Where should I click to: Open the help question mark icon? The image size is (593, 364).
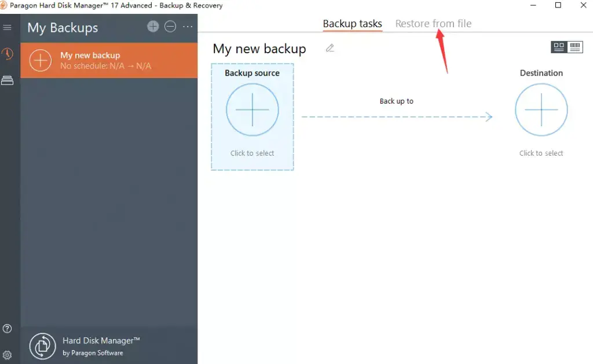7,329
